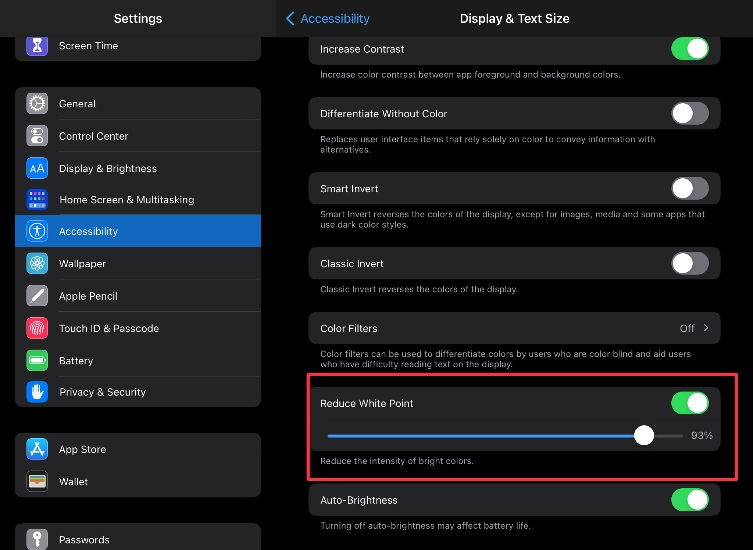Image resolution: width=753 pixels, height=550 pixels.
Task: Click the Apple Pencil icon
Action: tap(37, 296)
